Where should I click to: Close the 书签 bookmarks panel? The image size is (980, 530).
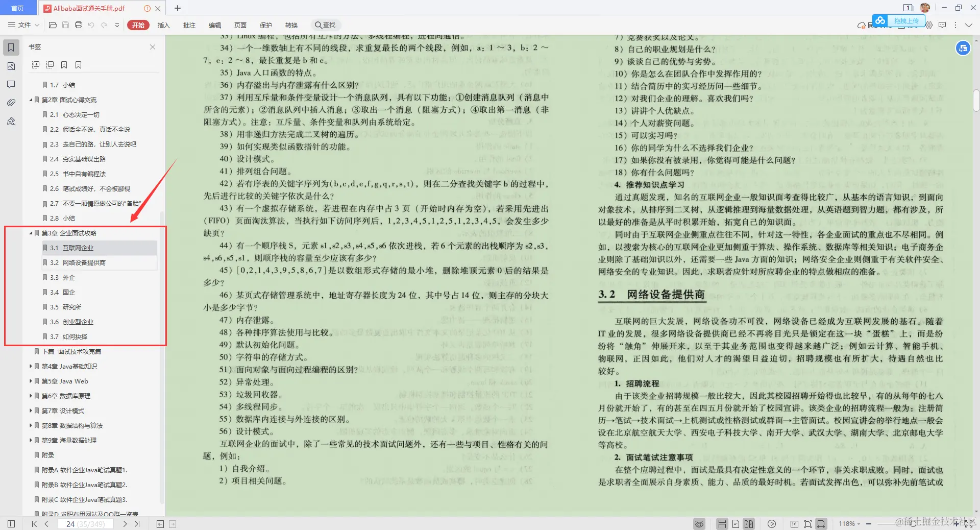152,47
